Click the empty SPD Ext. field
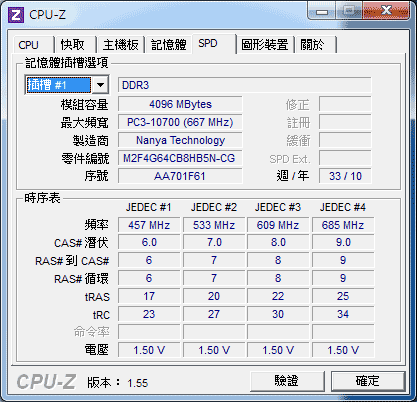The image size is (417, 402). [x=345, y=158]
